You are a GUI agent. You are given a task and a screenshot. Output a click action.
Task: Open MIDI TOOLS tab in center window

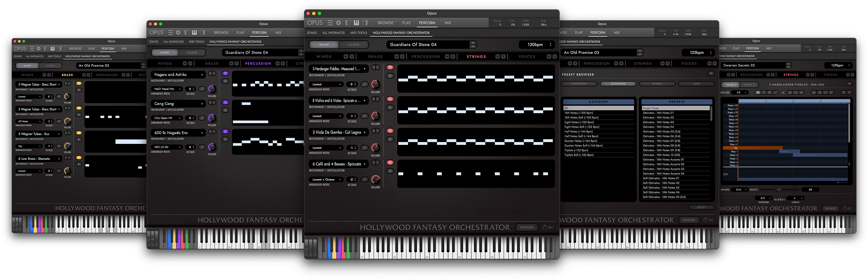pos(359,33)
